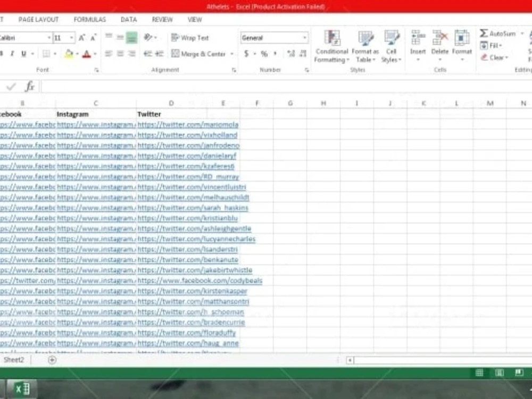Select the Sheet2 tab
Viewport: 532px width, 399px height.
click(x=14, y=360)
